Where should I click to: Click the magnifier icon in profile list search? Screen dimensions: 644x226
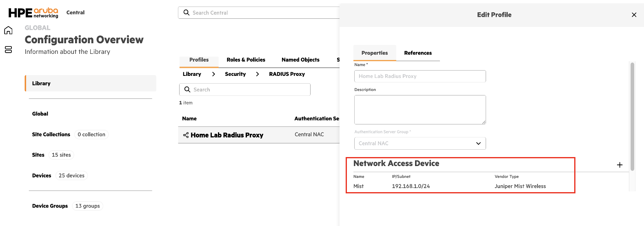tap(187, 89)
